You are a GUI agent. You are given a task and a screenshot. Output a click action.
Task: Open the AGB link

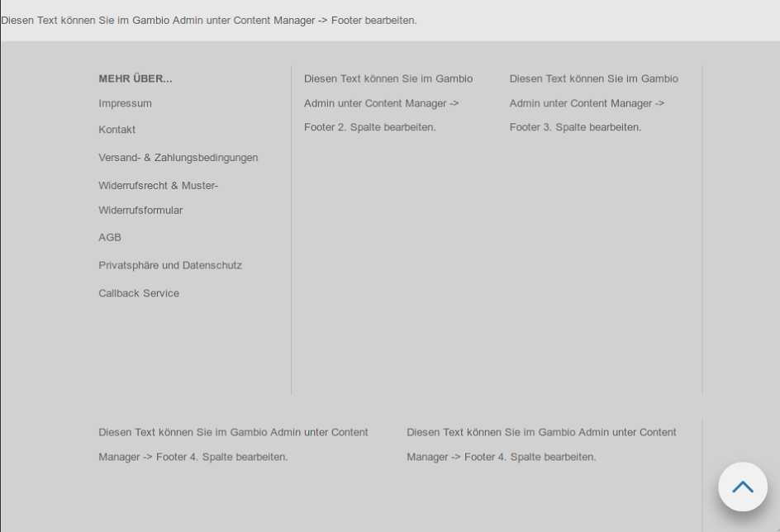pos(110,237)
